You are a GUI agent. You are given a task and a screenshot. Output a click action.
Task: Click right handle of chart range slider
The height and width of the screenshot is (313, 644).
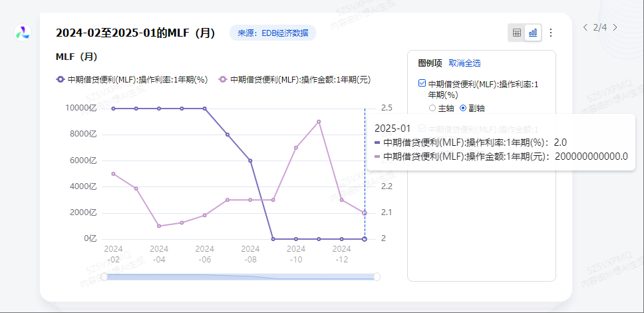point(377,276)
